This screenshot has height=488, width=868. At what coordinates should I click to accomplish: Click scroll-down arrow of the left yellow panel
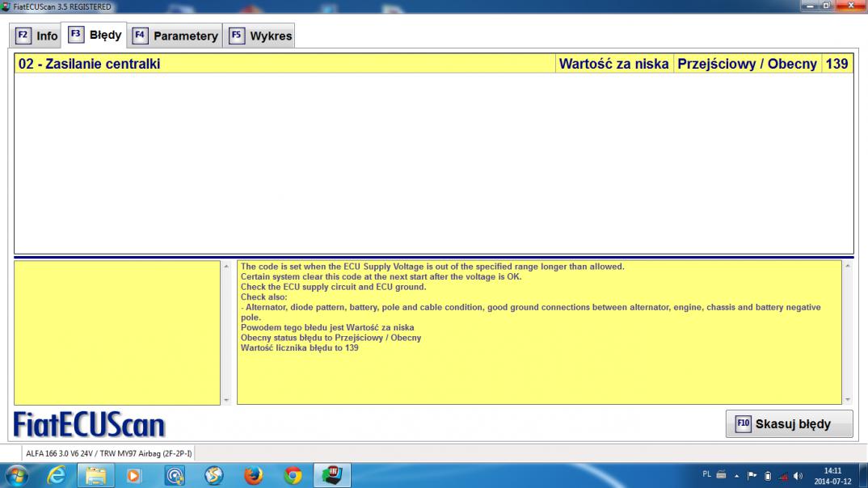click(225, 399)
